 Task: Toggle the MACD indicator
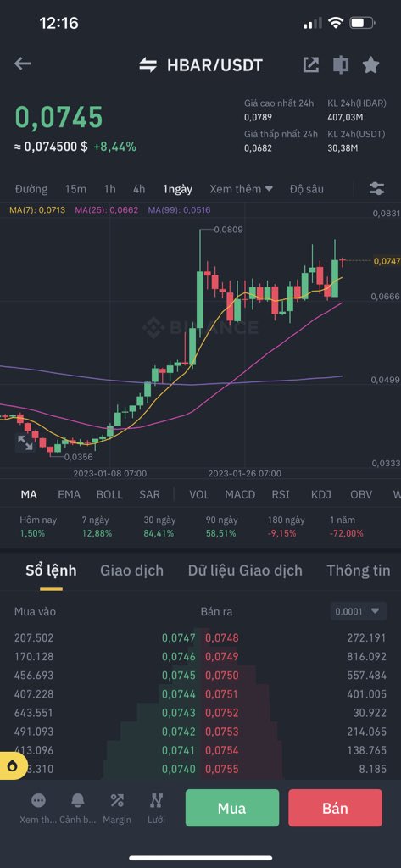coord(241,494)
